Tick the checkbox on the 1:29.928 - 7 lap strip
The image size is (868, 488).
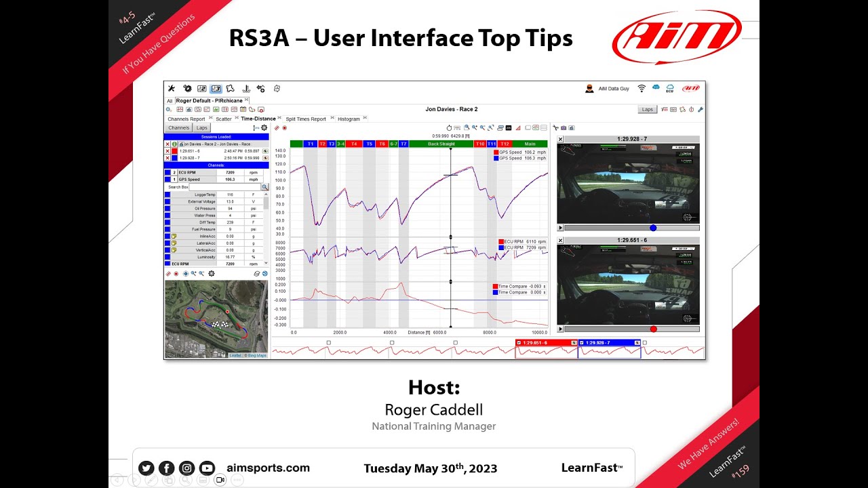[582, 343]
